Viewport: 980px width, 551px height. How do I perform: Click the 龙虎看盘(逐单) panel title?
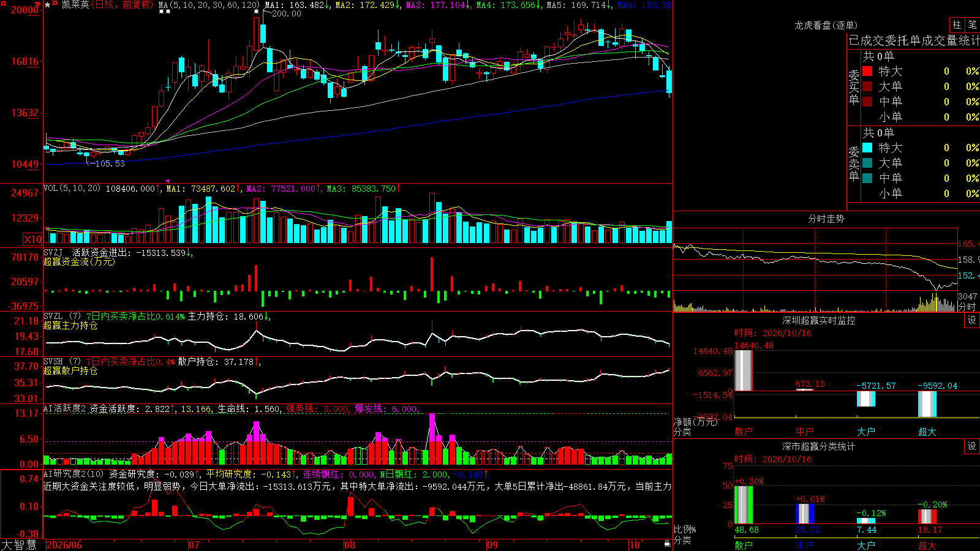[x=826, y=25]
